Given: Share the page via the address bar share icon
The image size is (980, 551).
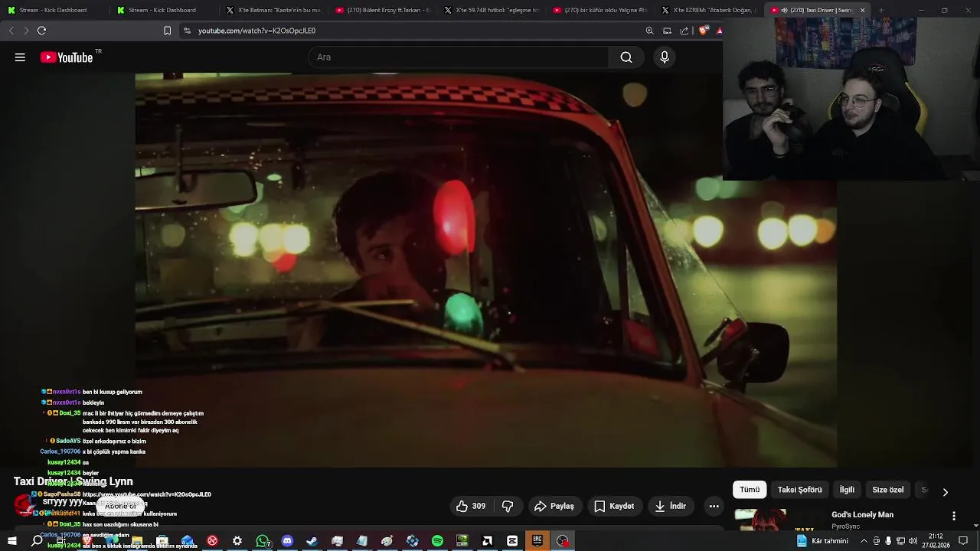Looking at the screenshot, I should (684, 31).
